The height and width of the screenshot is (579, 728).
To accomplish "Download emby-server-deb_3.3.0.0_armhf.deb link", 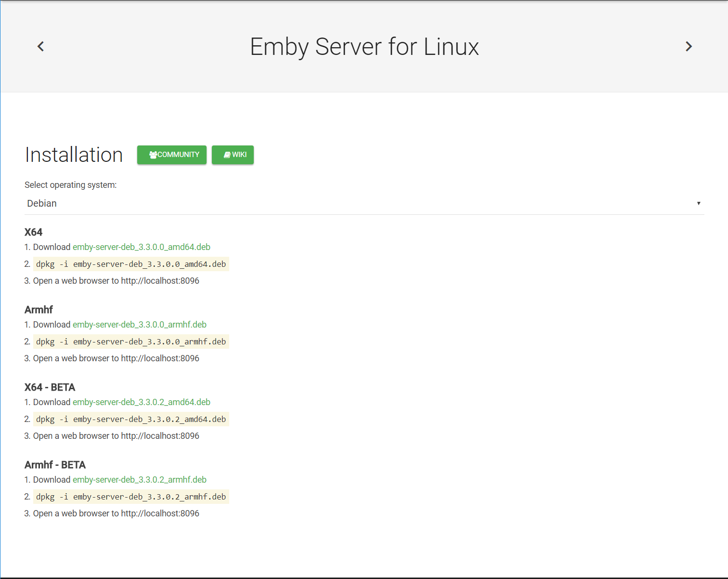I will tap(140, 325).
